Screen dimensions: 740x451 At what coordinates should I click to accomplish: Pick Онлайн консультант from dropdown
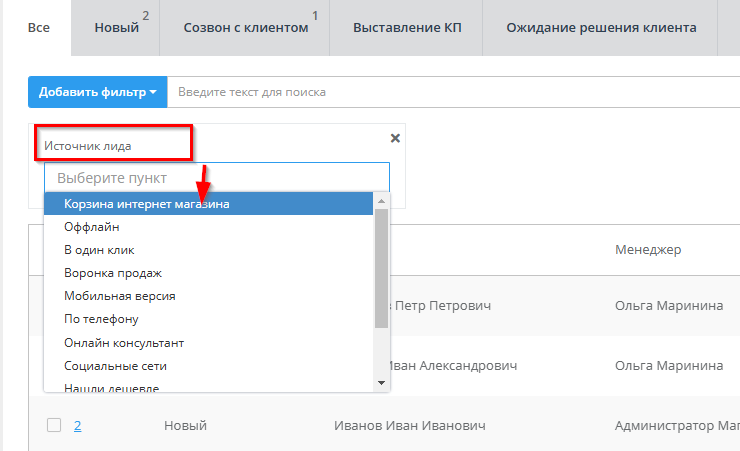coord(124,342)
